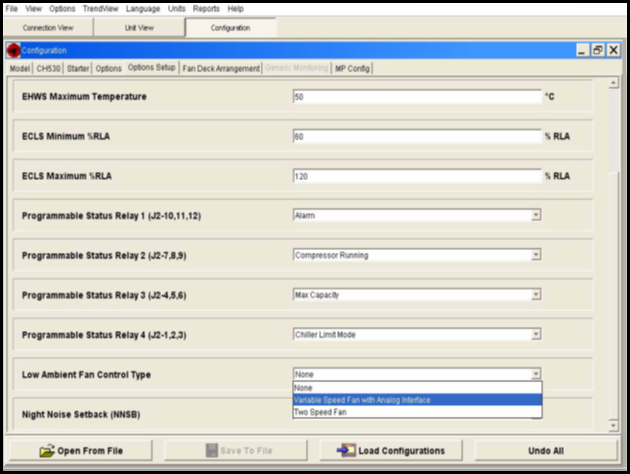
Task: Open the Help menu
Action: point(235,8)
